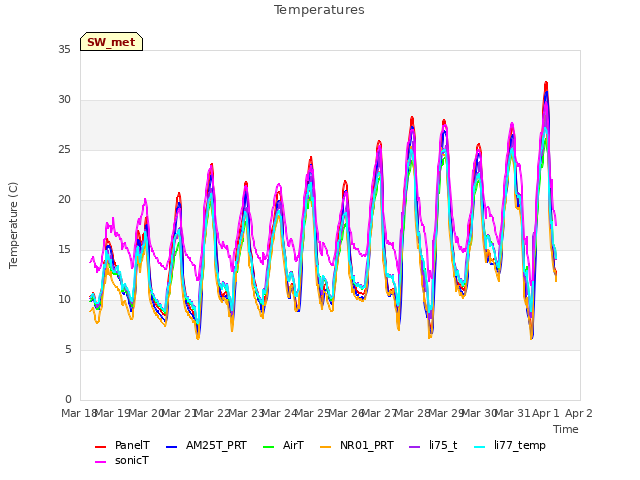Click the Mar 18 x-axis label
Image resolution: width=640 pixels, height=480 pixels.
click(79, 413)
